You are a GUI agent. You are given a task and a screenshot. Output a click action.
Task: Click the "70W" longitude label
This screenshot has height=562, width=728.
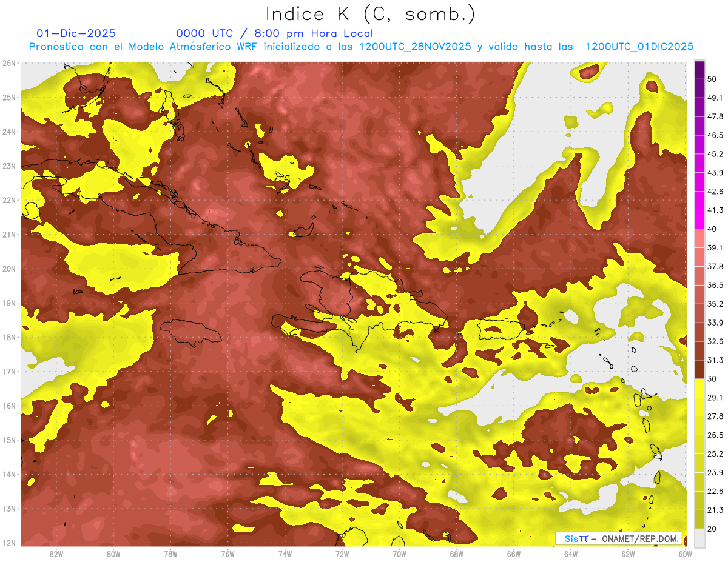click(399, 554)
